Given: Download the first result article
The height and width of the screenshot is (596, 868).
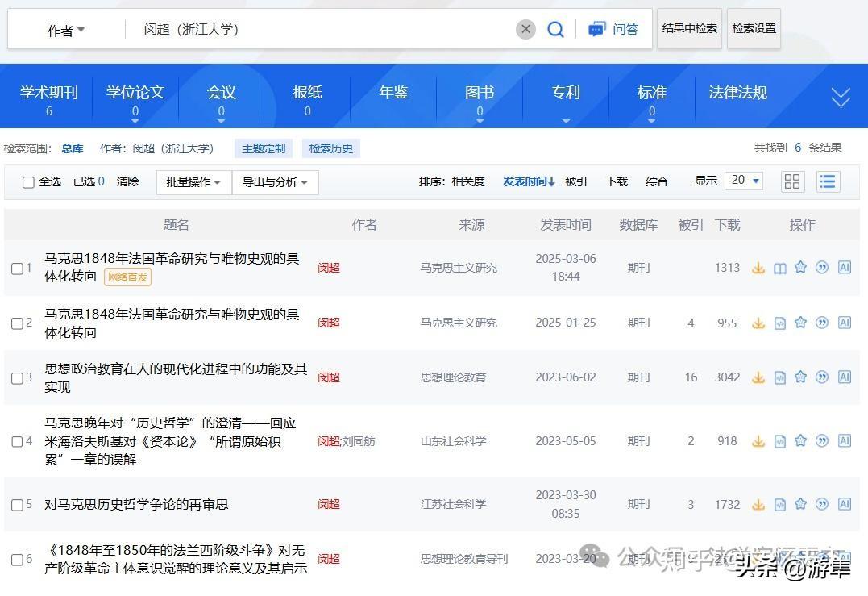Looking at the screenshot, I should (x=758, y=268).
